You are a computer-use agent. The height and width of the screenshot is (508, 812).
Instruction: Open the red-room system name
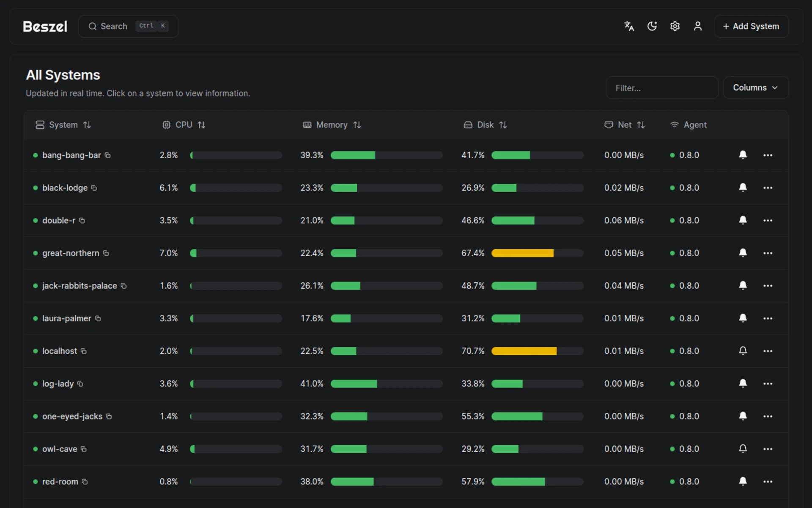pyautogui.click(x=60, y=481)
